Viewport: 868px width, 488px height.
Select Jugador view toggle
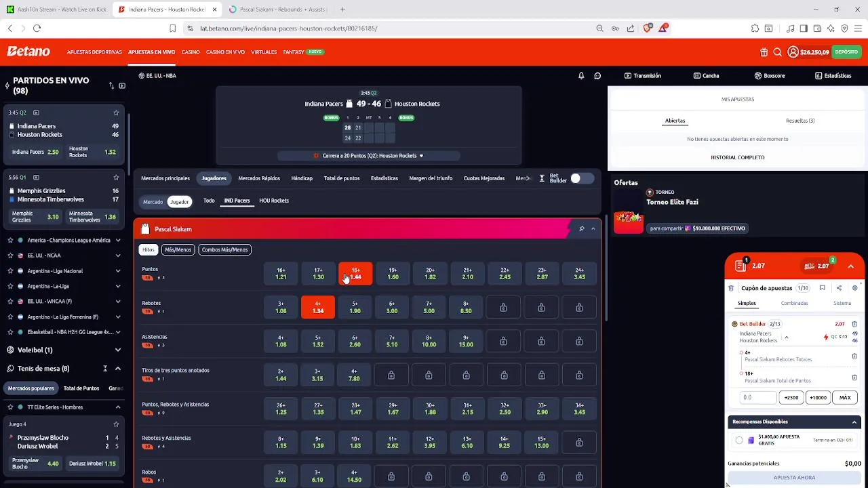180,202
